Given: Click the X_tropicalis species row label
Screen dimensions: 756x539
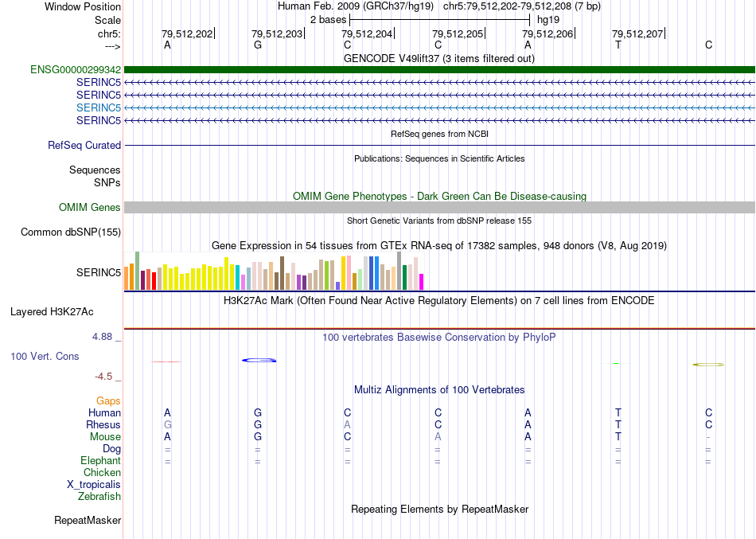Looking at the screenshot, I should (94, 485).
